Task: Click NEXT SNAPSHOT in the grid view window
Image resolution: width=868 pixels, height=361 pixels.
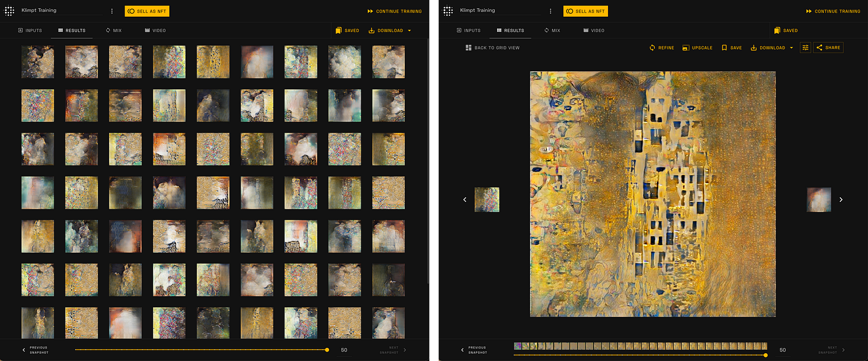Action: click(x=393, y=350)
